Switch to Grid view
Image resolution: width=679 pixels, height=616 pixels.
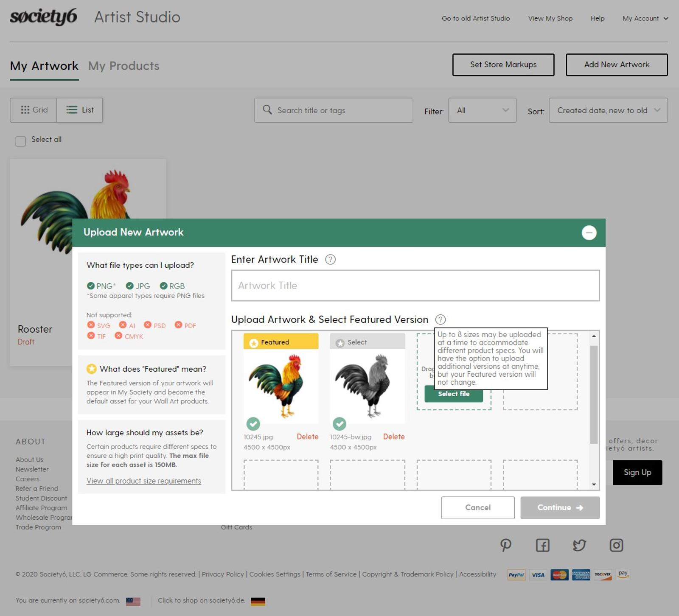(34, 110)
